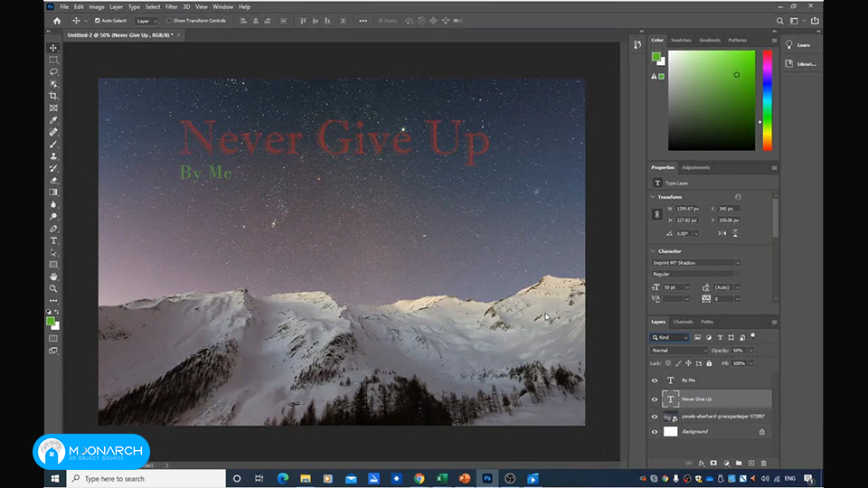868x488 pixels.
Task: Select the Lasso tool
Action: tap(53, 72)
